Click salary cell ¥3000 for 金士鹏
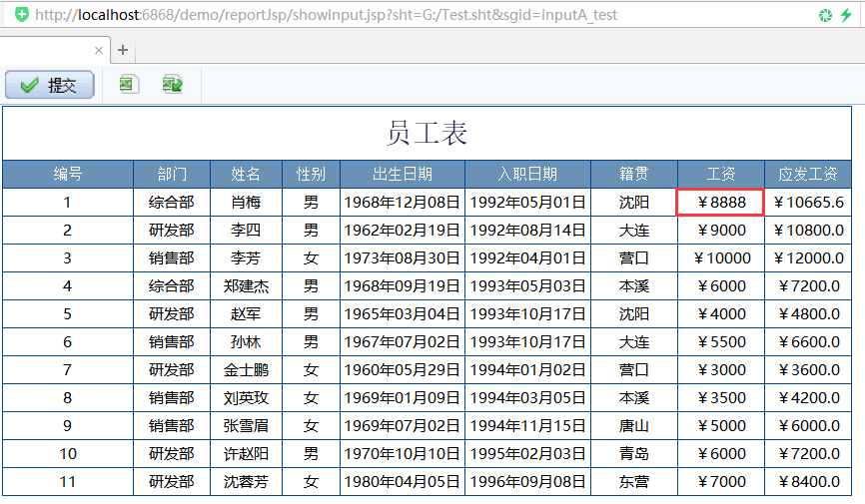Image resolution: width=865 pixels, height=504 pixels. [x=721, y=370]
